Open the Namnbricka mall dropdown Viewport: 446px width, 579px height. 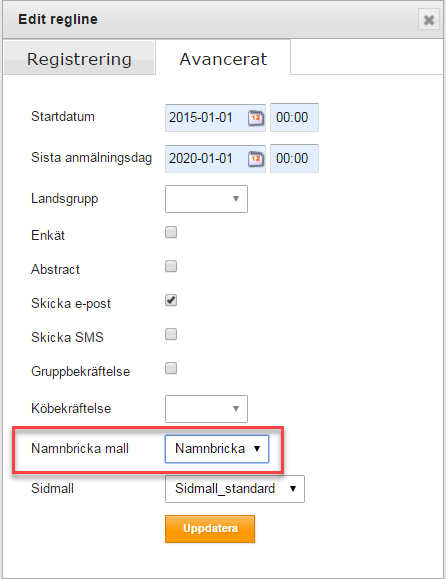[x=217, y=449]
